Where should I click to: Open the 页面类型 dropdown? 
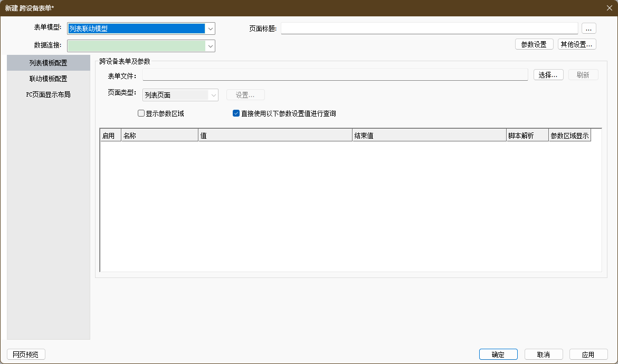214,95
